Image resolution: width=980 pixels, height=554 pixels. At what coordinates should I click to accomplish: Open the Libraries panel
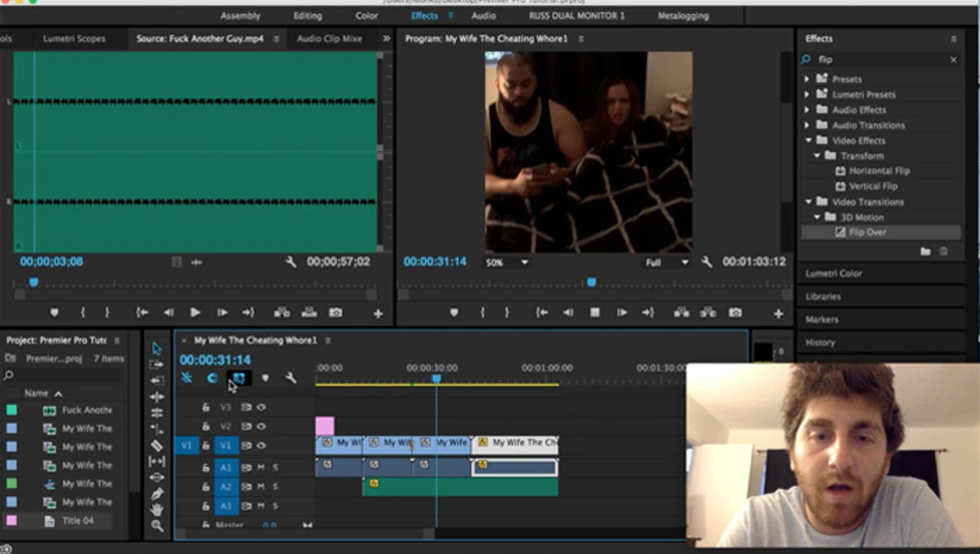click(x=823, y=297)
